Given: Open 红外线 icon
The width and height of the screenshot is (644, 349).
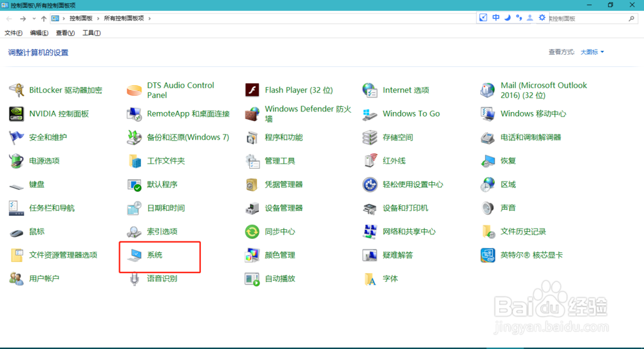Looking at the screenshot, I should [x=370, y=160].
